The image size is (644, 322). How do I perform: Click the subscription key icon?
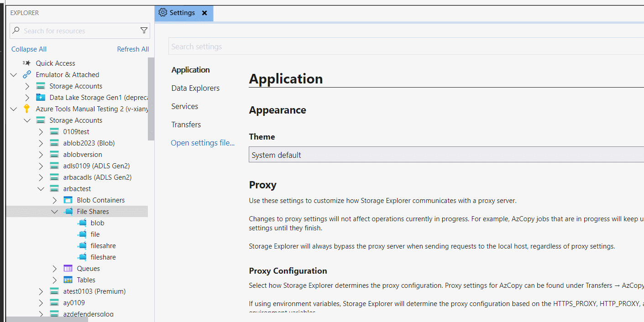pos(27,109)
